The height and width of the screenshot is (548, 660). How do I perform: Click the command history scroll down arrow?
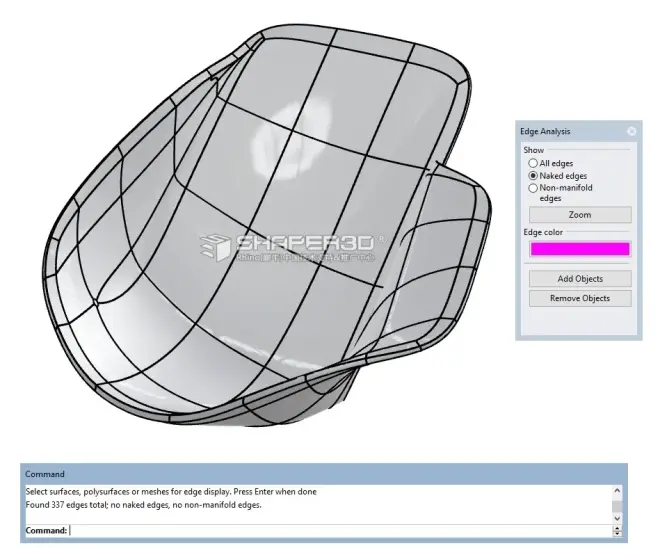[x=617, y=519]
